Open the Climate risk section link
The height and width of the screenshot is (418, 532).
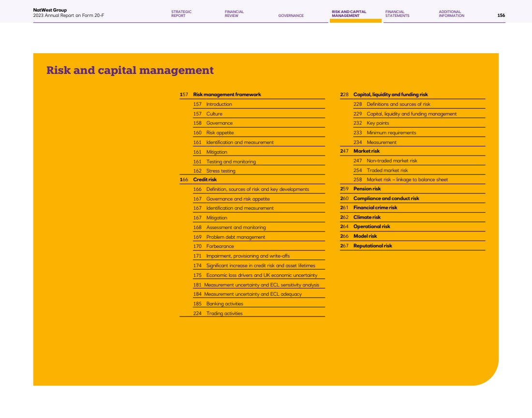coord(367,217)
